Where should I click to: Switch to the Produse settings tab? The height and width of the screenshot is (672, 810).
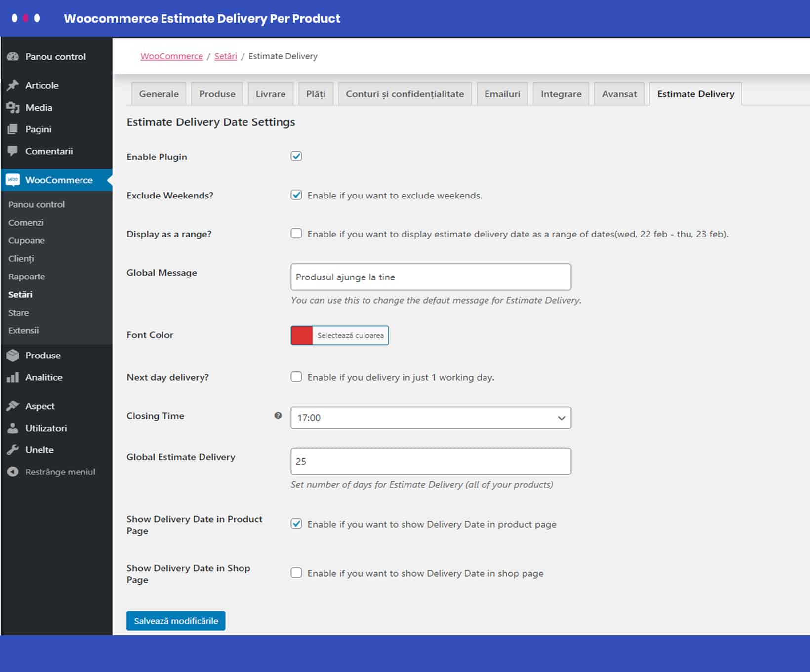217,94
